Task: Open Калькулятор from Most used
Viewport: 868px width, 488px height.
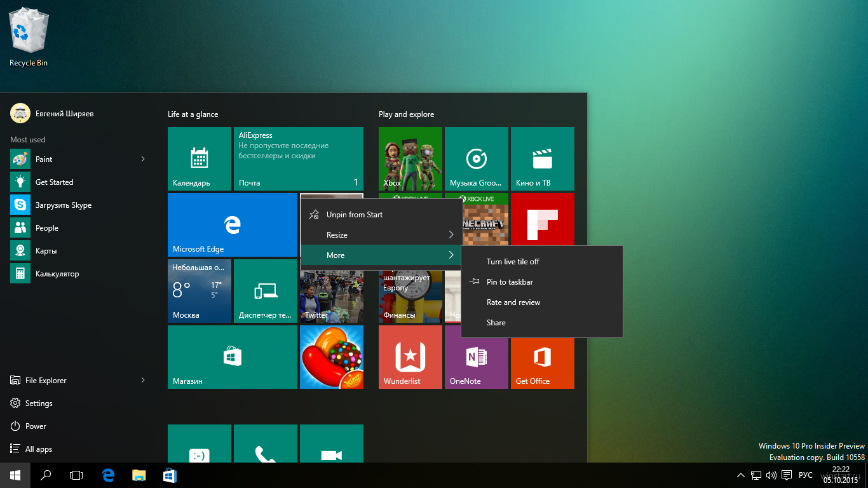Action: click(79, 274)
